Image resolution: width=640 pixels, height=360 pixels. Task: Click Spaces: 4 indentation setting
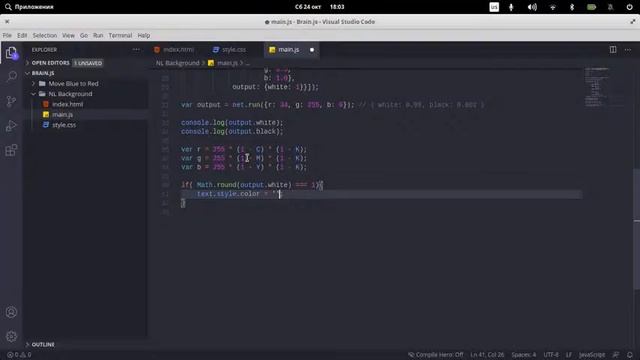coord(524,355)
